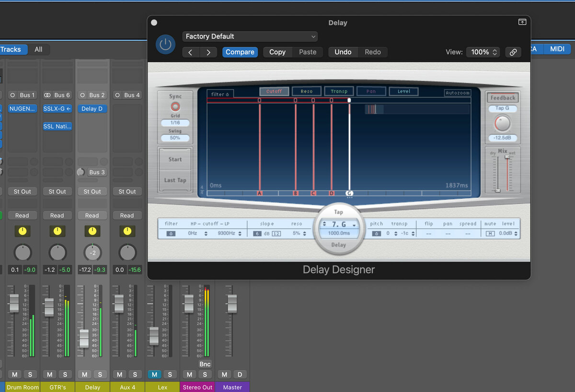Go to previous preset with left arrow
Image resolution: width=575 pixels, height=392 pixels.
190,52
